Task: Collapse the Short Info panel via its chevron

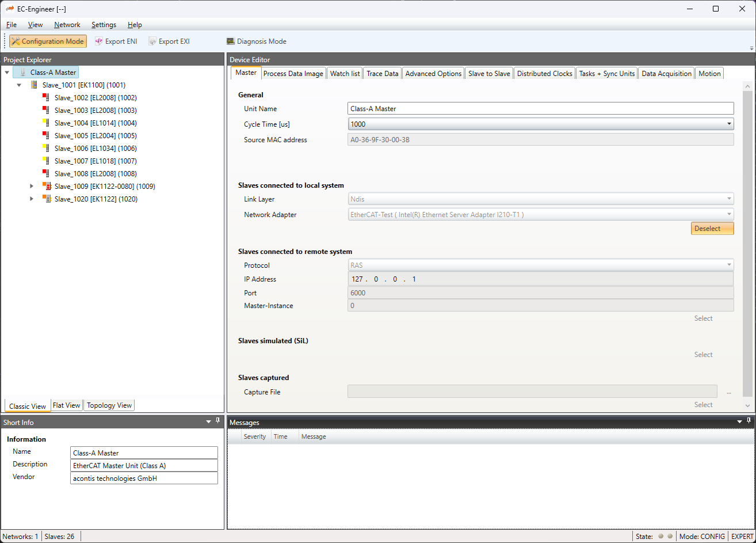Action: tap(208, 421)
